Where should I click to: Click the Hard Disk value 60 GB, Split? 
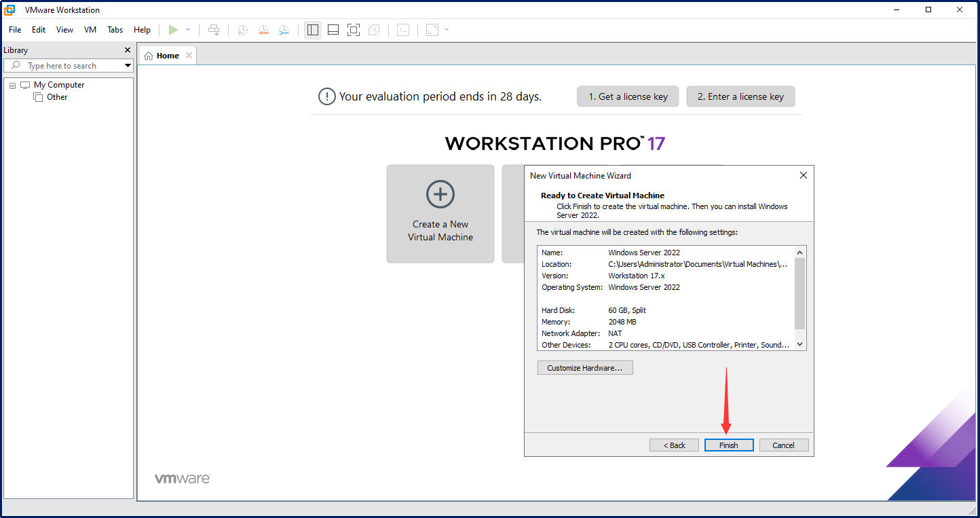coord(627,310)
